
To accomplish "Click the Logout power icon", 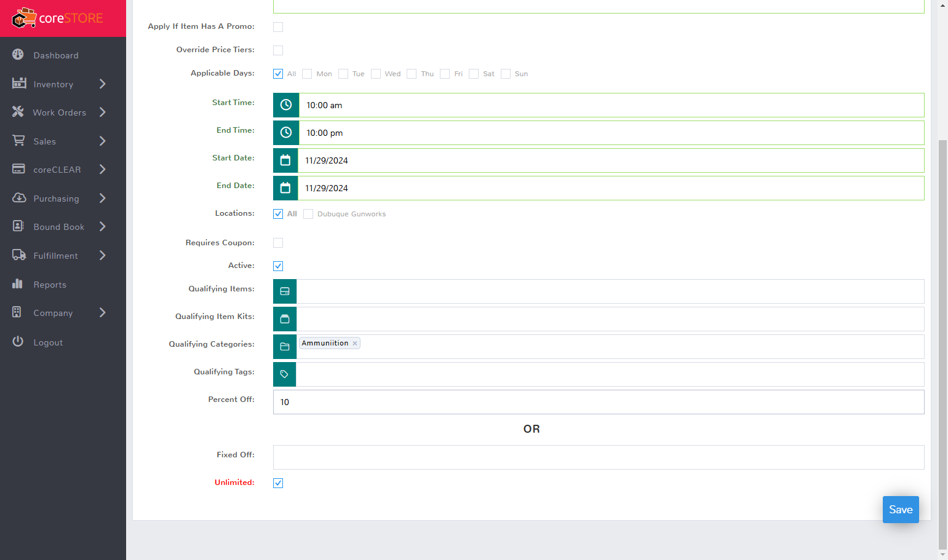I will coord(18,341).
